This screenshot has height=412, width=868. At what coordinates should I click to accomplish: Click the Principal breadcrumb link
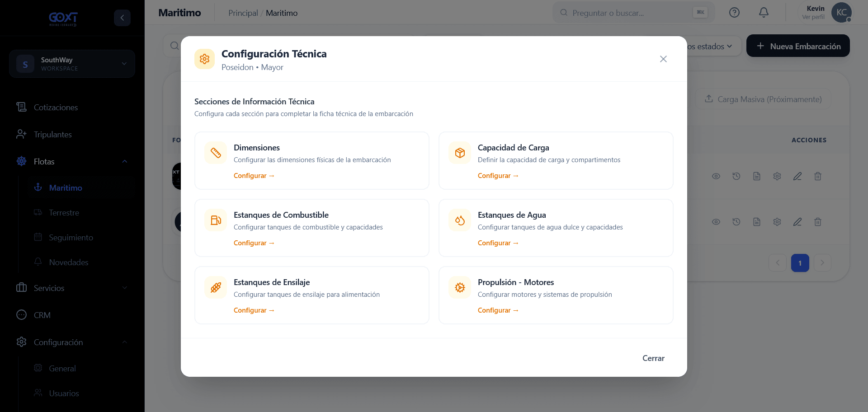(x=243, y=13)
